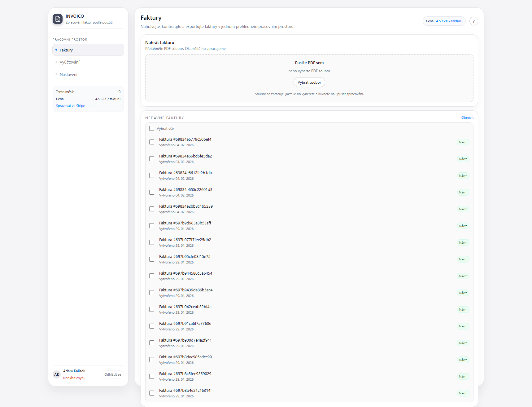Click the AK user avatar

coord(57,374)
